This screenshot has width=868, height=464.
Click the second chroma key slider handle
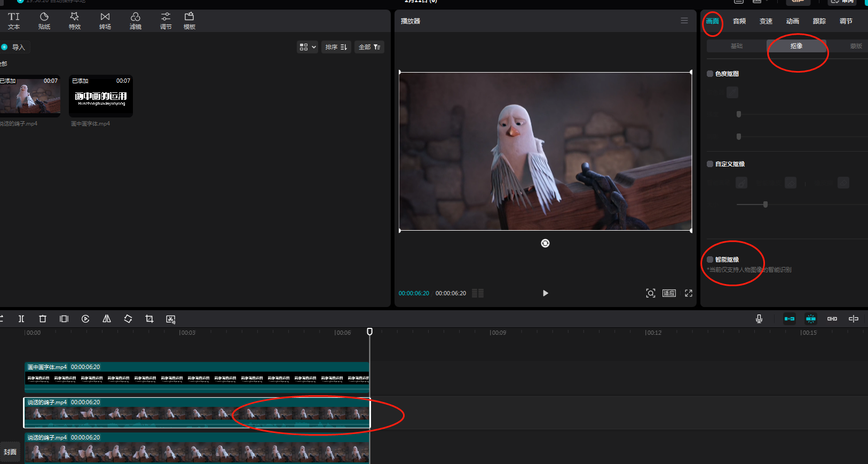pyautogui.click(x=739, y=137)
